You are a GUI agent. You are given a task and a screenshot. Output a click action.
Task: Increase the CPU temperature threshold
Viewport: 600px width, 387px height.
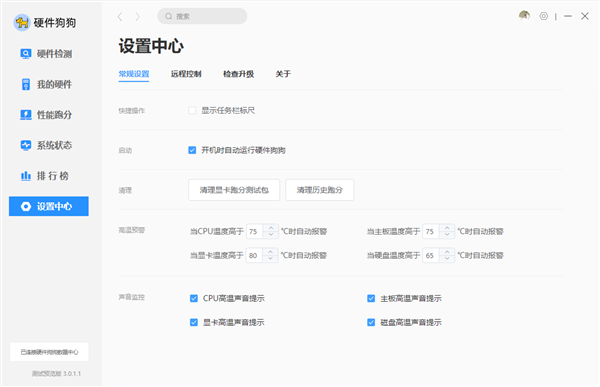(x=271, y=228)
